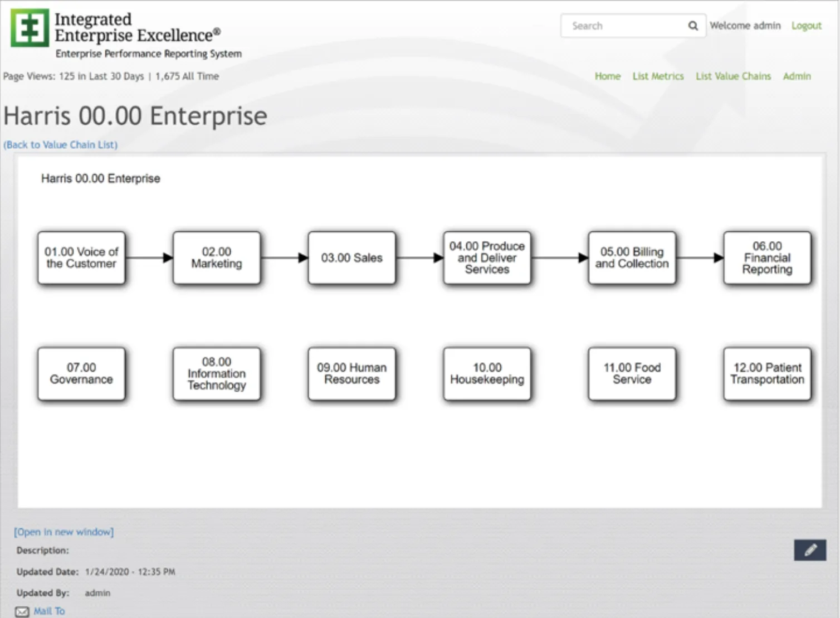Type in the Search field
Image resolution: width=840 pixels, height=618 pixels.
[x=624, y=26]
